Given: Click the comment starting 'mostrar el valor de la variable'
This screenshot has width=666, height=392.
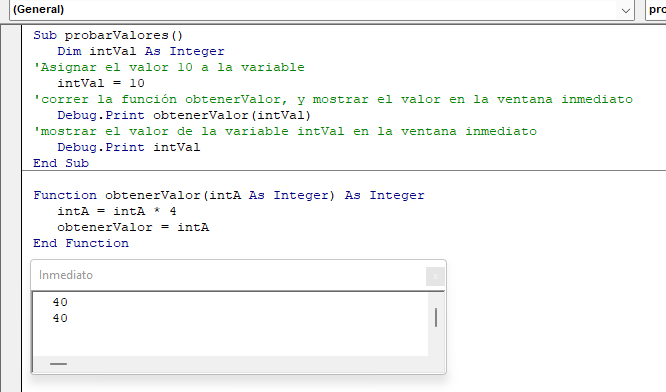Looking at the screenshot, I should tap(285, 131).
